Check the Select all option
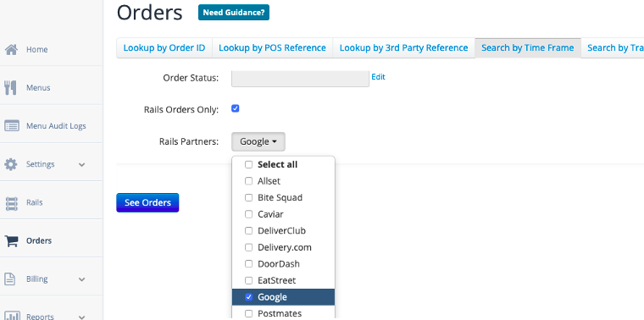Viewport: 644px width, 320px height. coord(248,164)
